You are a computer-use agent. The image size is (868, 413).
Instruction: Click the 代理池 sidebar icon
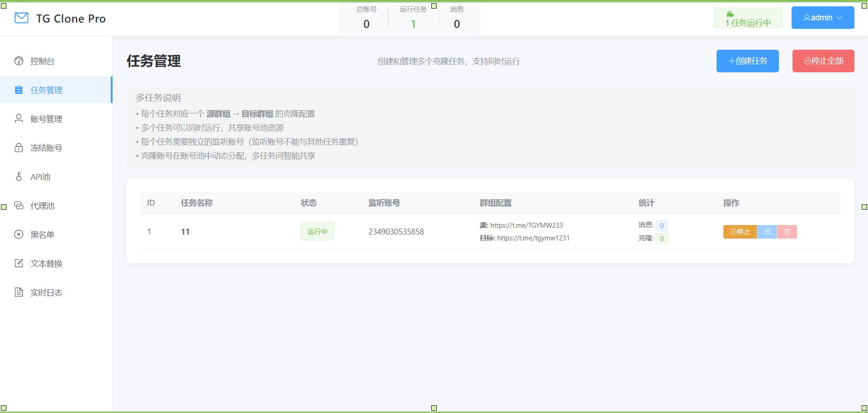19,206
